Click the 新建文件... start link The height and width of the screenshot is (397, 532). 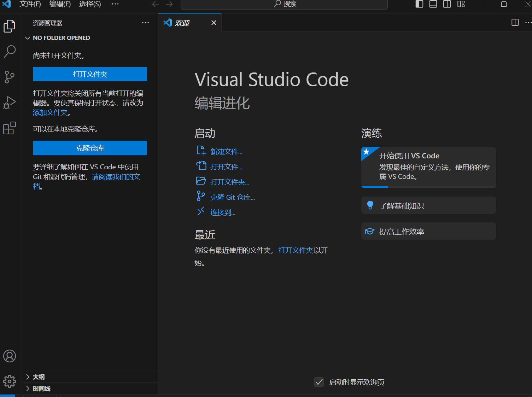(x=226, y=152)
